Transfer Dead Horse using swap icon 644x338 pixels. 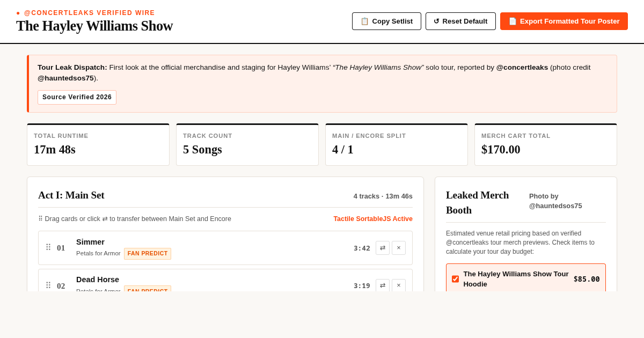[x=383, y=286]
